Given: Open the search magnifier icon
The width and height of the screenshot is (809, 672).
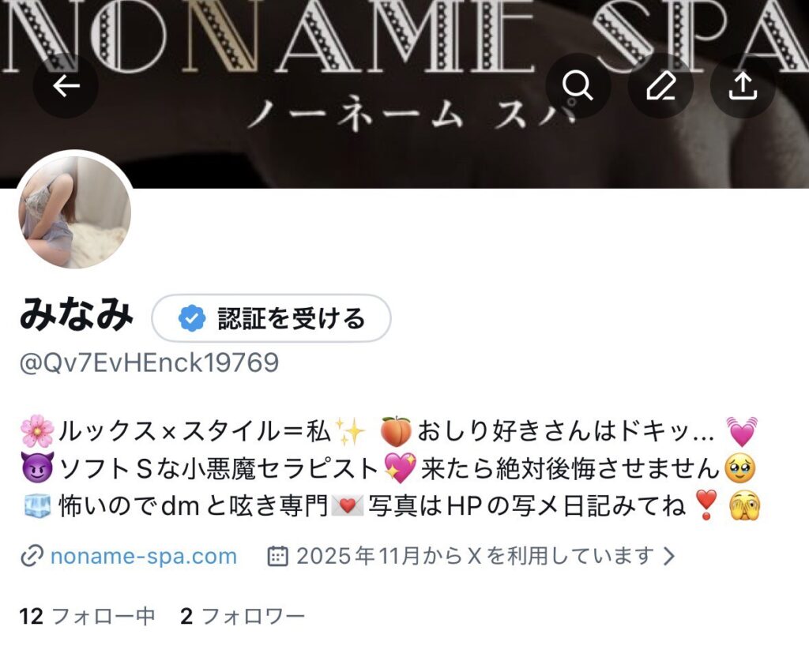Looking at the screenshot, I should [578, 85].
